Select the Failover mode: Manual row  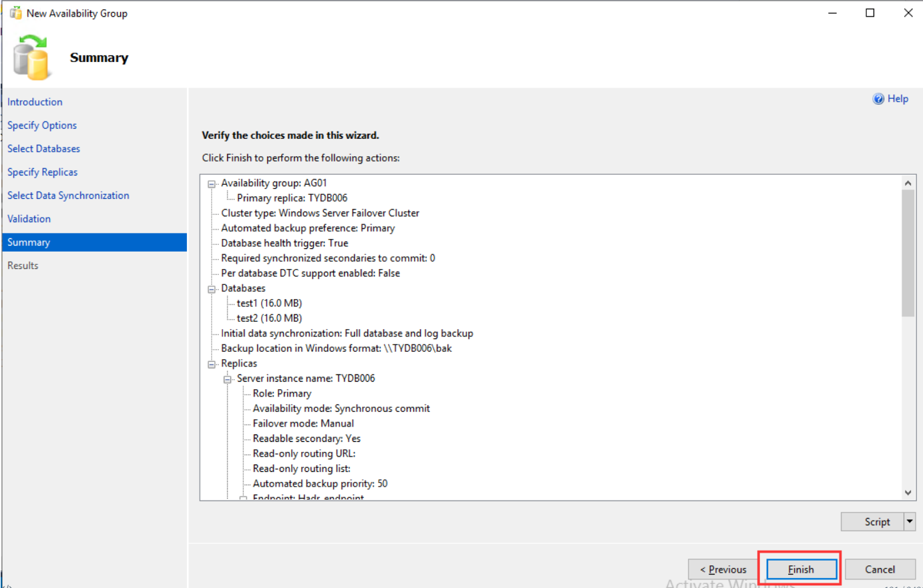click(303, 423)
